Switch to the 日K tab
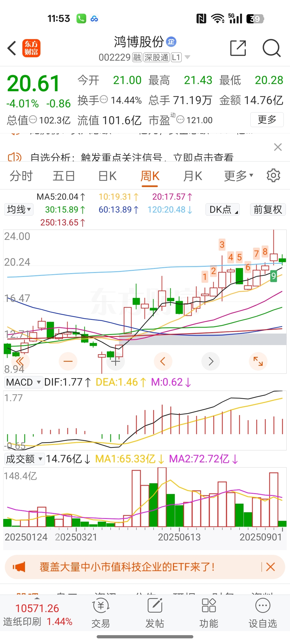 coord(107,176)
